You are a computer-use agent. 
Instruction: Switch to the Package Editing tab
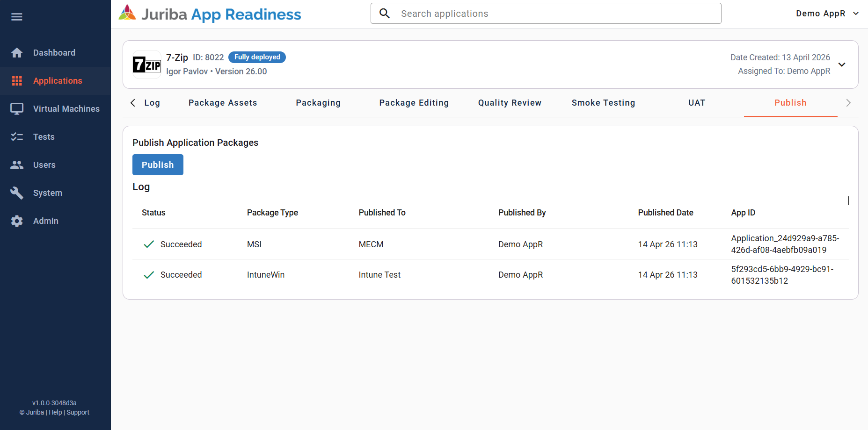pyautogui.click(x=414, y=103)
